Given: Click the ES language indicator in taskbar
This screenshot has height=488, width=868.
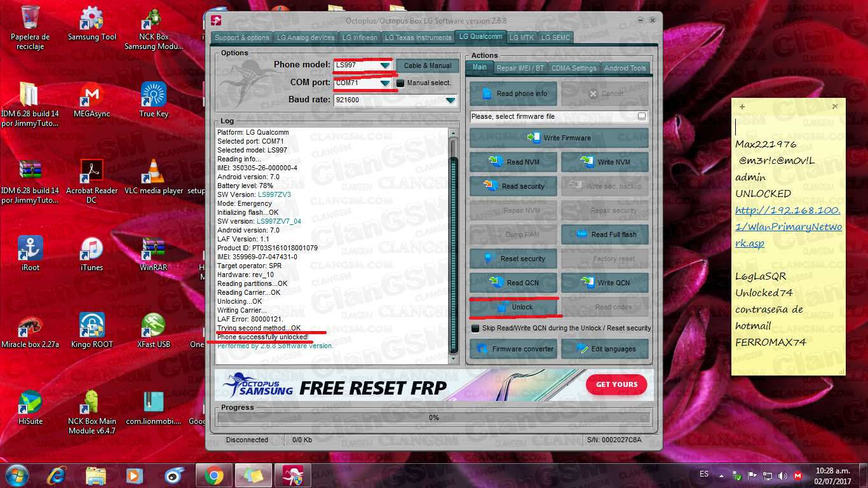Looking at the screenshot, I should pyautogui.click(x=704, y=475).
